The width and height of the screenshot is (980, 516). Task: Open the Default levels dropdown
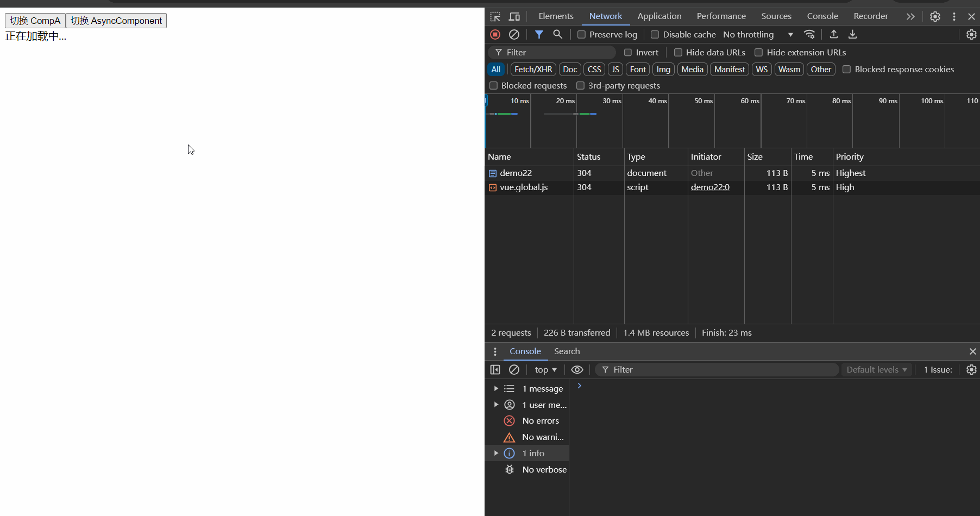(x=876, y=369)
